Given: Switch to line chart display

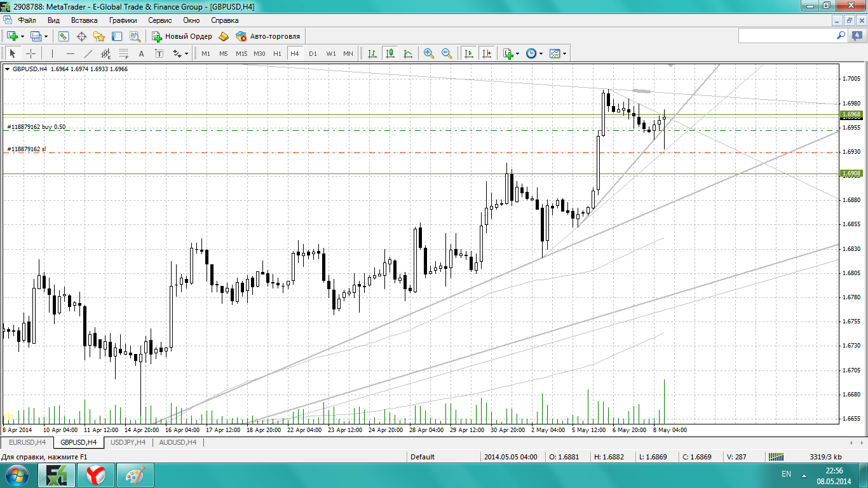Looking at the screenshot, I should coord(408,53).
